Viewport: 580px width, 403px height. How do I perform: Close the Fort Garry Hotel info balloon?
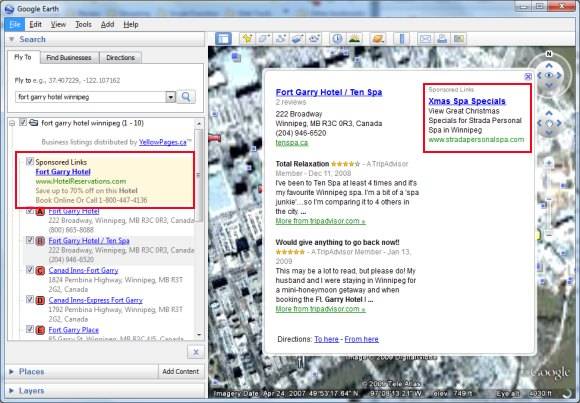528,77
